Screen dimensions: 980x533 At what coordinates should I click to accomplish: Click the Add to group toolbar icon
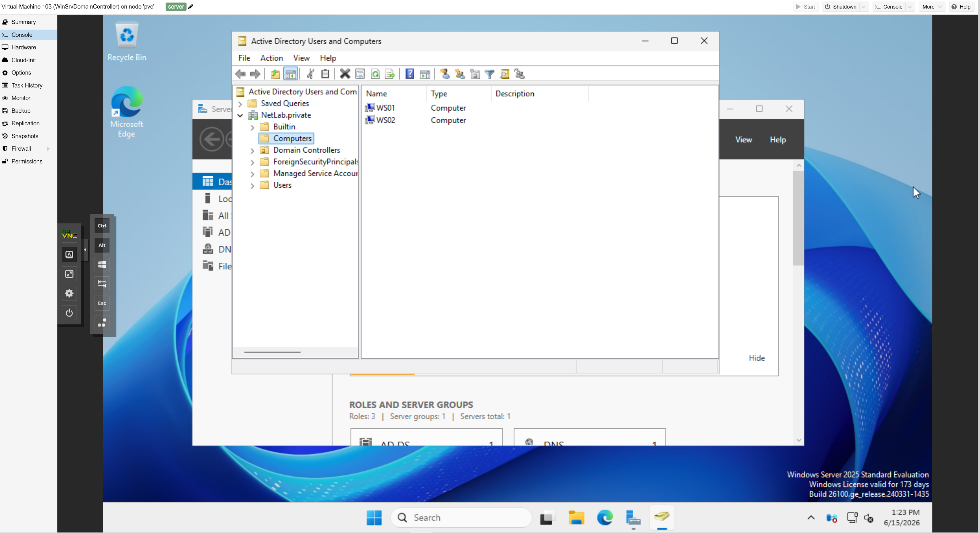tap(520, 74)
